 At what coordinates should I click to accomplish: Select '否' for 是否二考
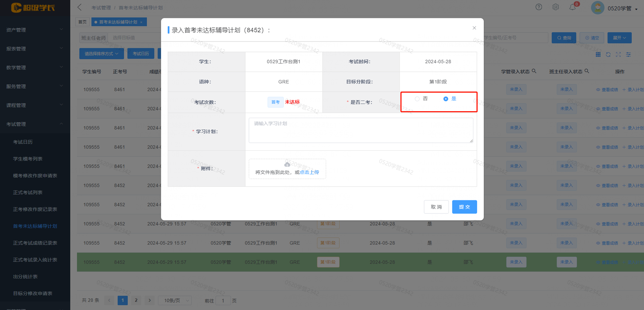click(417, 99)
